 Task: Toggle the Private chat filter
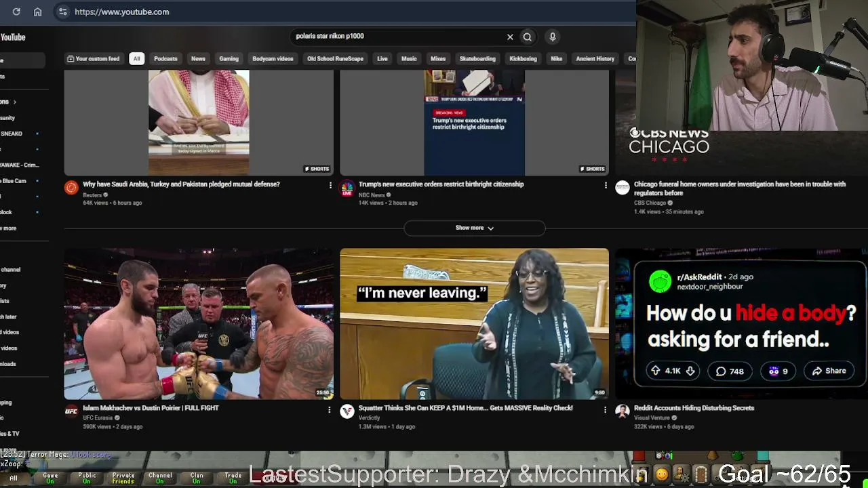[123, 478]
